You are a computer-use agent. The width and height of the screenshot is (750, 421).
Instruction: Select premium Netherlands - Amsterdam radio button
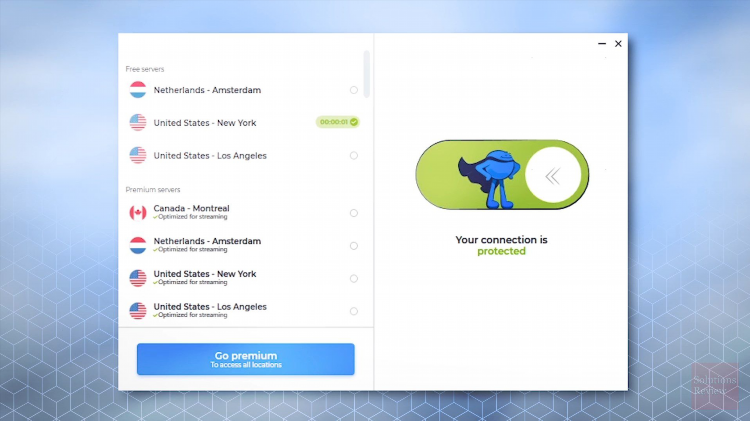click(x=353, y=246)
